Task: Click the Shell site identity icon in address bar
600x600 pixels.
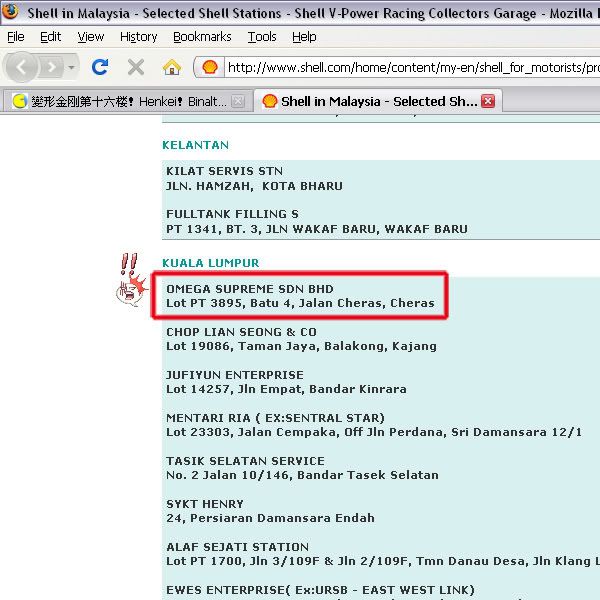Action: tap(210, 68)
